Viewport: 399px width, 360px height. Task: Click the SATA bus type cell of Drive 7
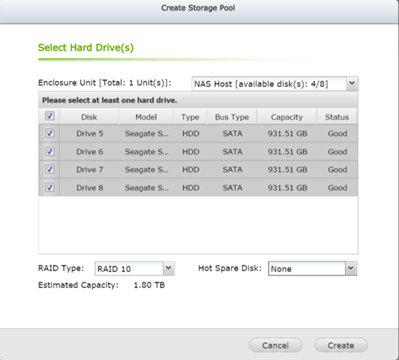point(232,170)
